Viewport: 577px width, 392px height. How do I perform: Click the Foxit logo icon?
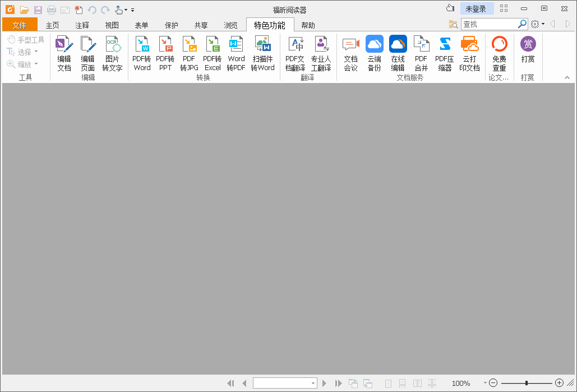point(10,10)
